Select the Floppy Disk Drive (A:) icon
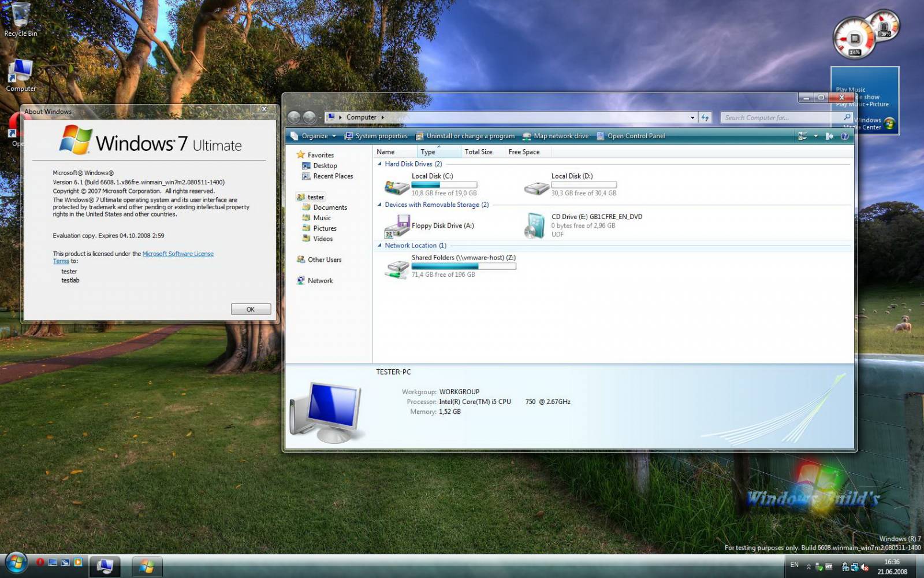The image size is (924, 578). click(397, 226)
